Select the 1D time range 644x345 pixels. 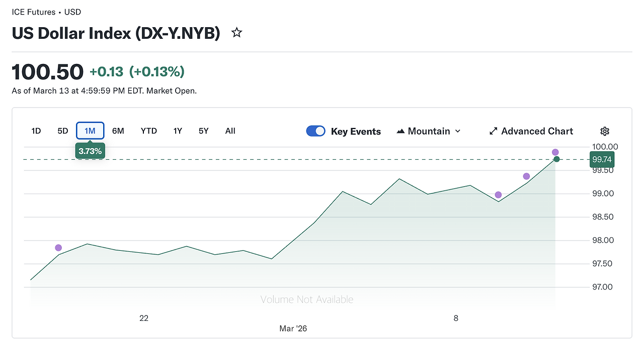click(36, 131)
